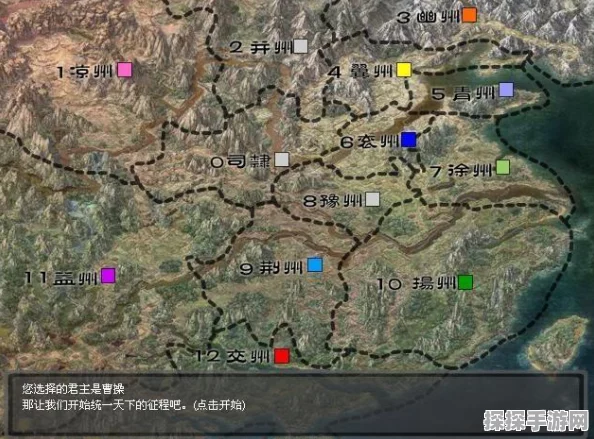Select the 6 兖州 province label

click(370, 142)
